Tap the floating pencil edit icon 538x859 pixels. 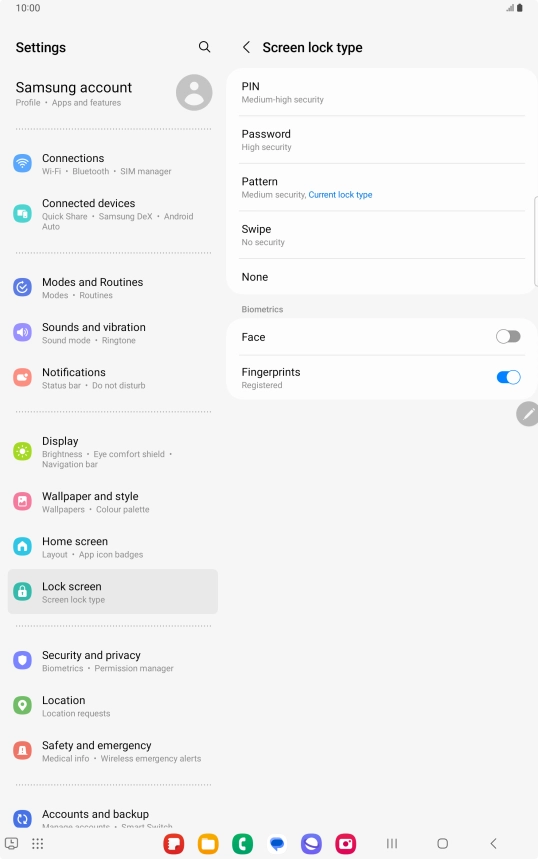528,414
